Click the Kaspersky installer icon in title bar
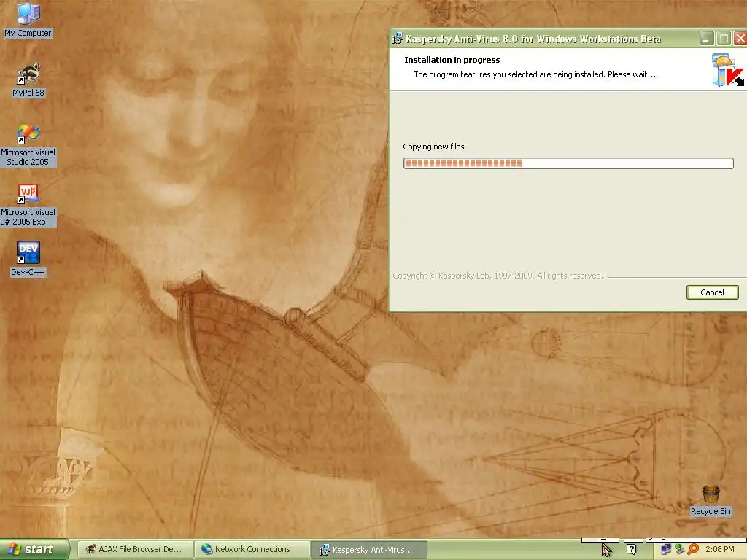Screen dimensions: 747x560 [398, 39]
